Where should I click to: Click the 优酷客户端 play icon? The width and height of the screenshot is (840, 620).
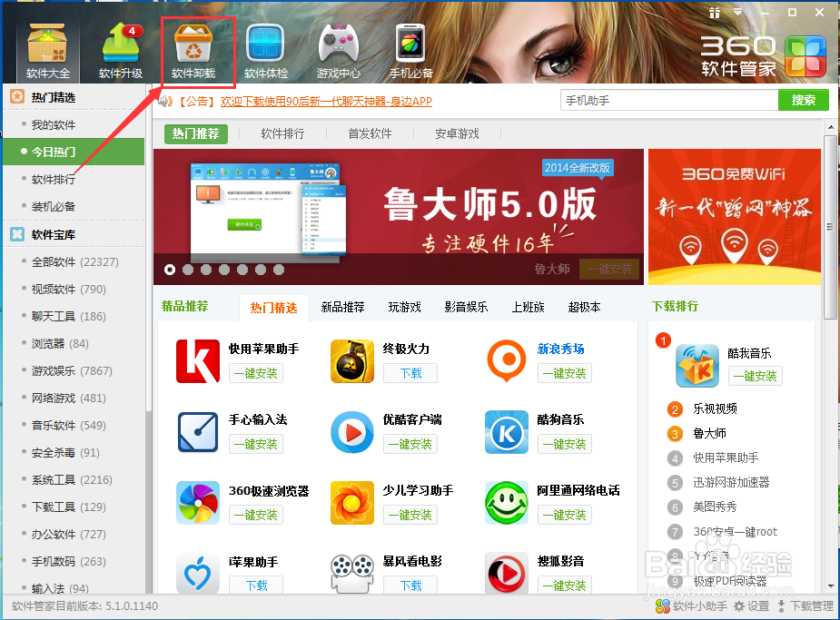click(x=352, y=432)
